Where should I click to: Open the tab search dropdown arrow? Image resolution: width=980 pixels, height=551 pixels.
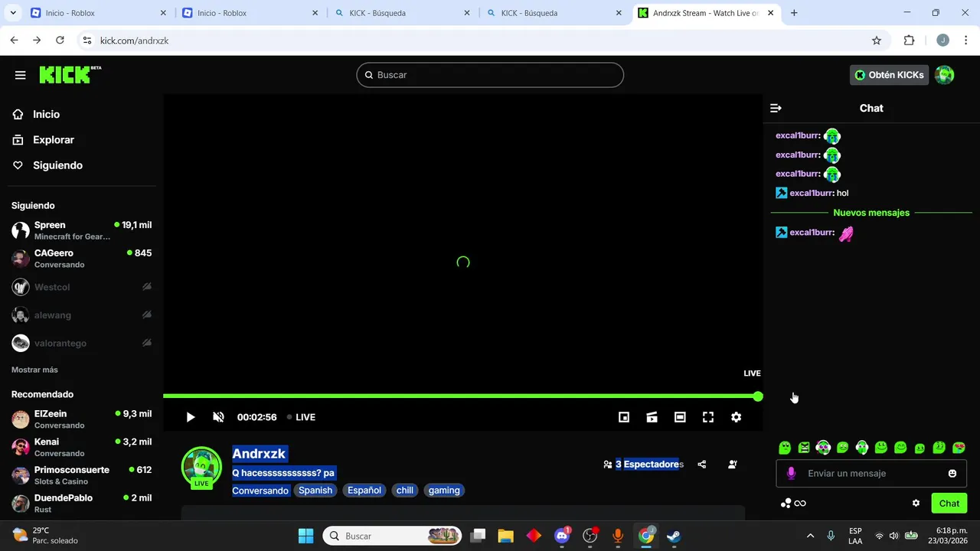click(x=13, y=13)
